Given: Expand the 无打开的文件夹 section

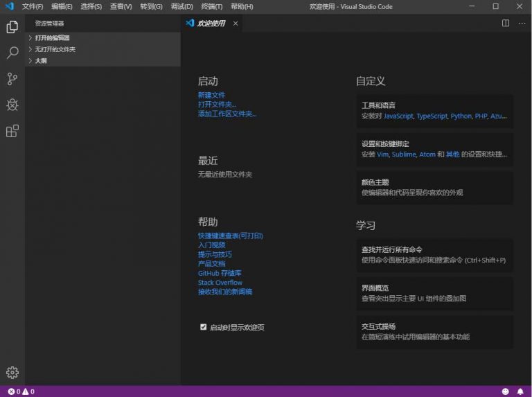Looking at the screenshot, I should [55, 49].
